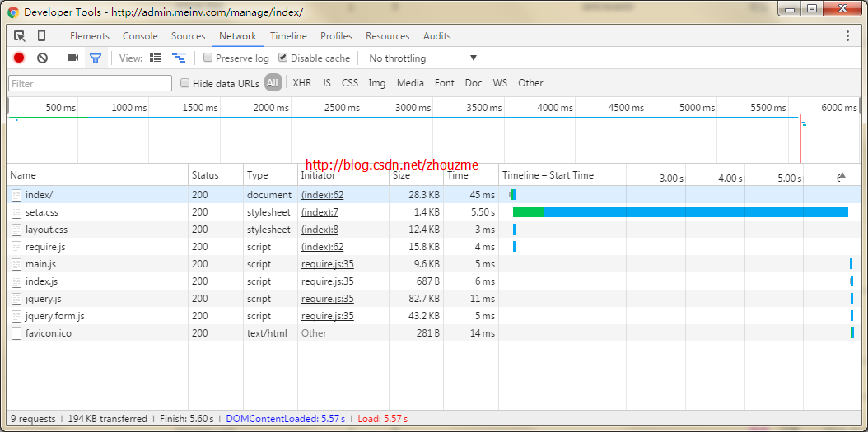Filter requests by CSS type

[350, 83]
